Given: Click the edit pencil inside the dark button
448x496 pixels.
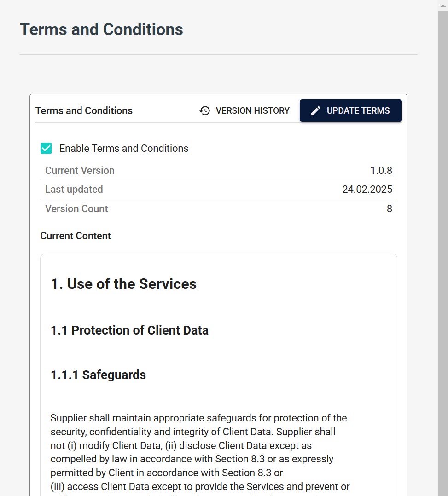Looking at the screenshot, I should (315, 110).
